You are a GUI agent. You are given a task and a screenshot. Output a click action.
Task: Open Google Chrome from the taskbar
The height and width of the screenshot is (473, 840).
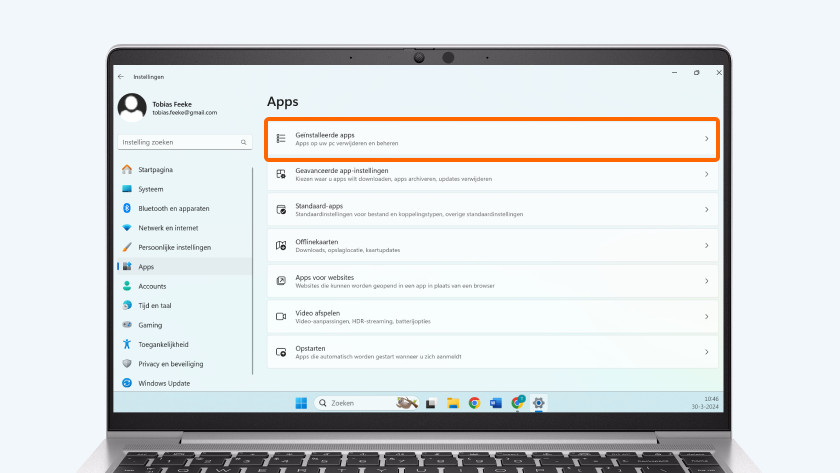click(474, 403)
